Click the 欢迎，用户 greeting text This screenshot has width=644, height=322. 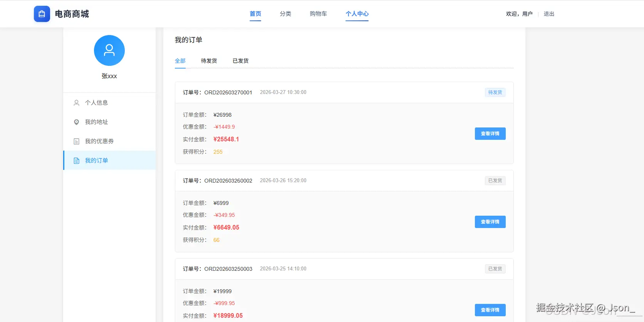[519, 14]
